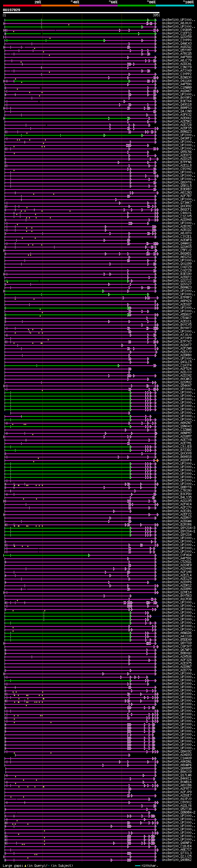Select label UniRef100_A7IY49

(x=177, y=71)
